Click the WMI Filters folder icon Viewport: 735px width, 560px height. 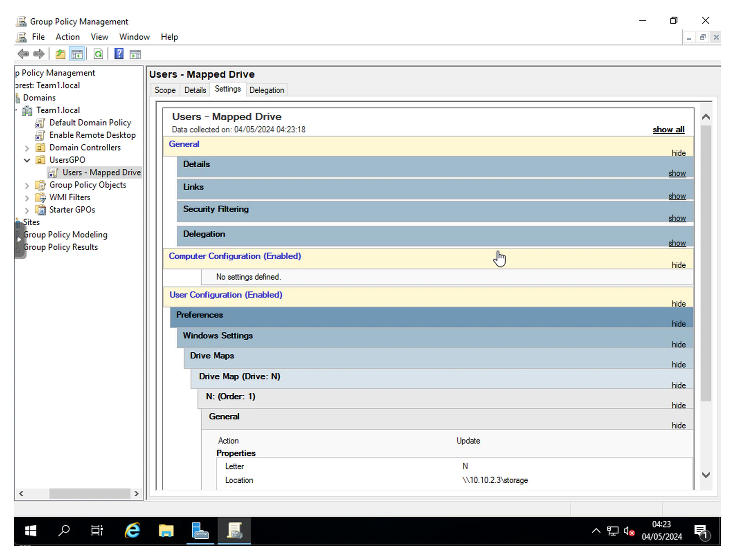(x=41, y=197)
